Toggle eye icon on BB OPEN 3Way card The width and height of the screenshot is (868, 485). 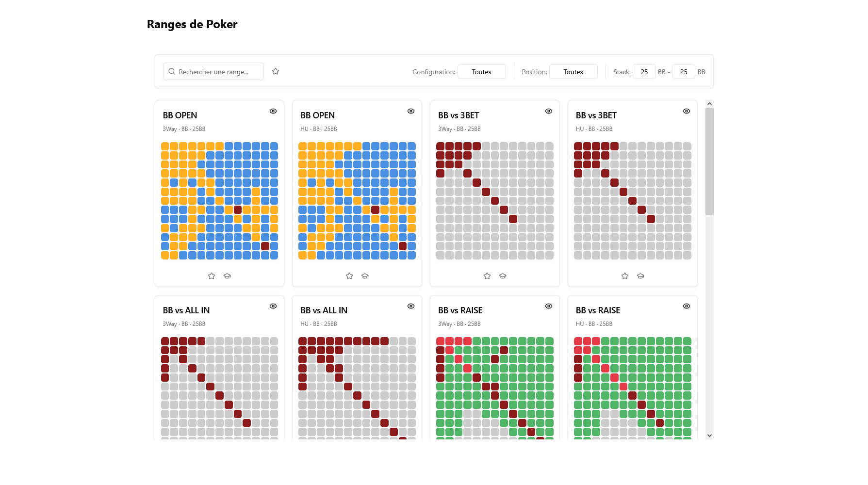(x=273, y=111)
